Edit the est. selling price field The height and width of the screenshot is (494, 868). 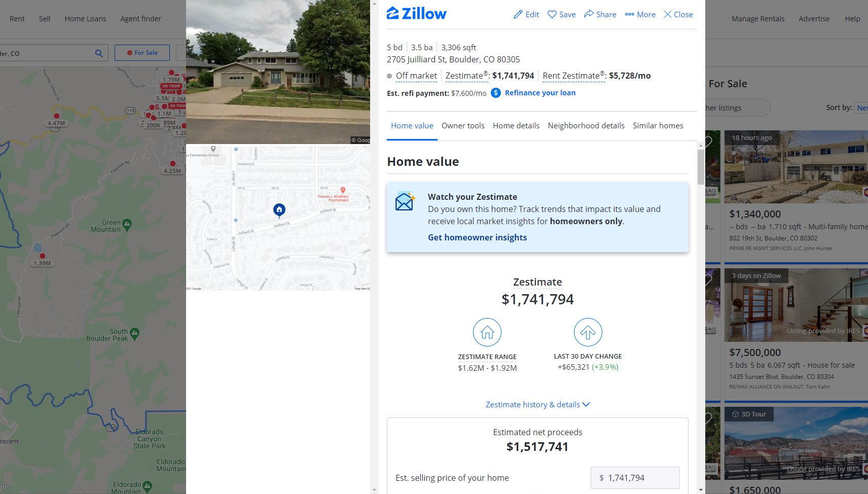(x=635, y=478)
